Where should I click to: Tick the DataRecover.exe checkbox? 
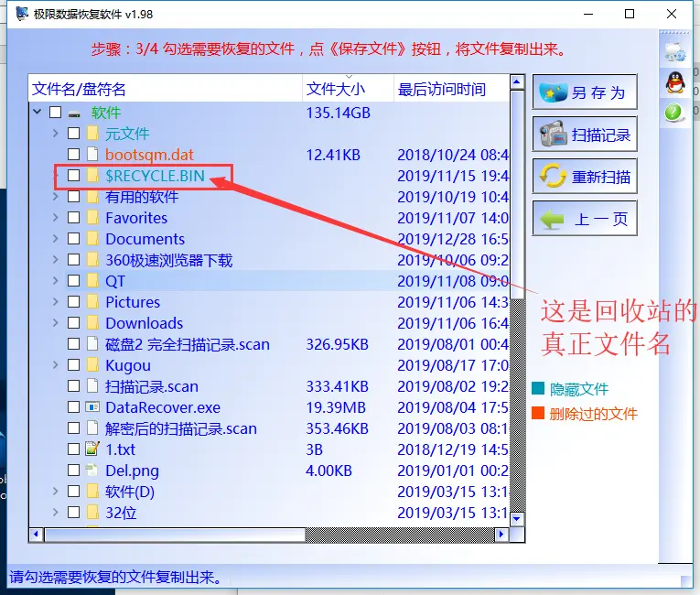click(x=74, y=407)
